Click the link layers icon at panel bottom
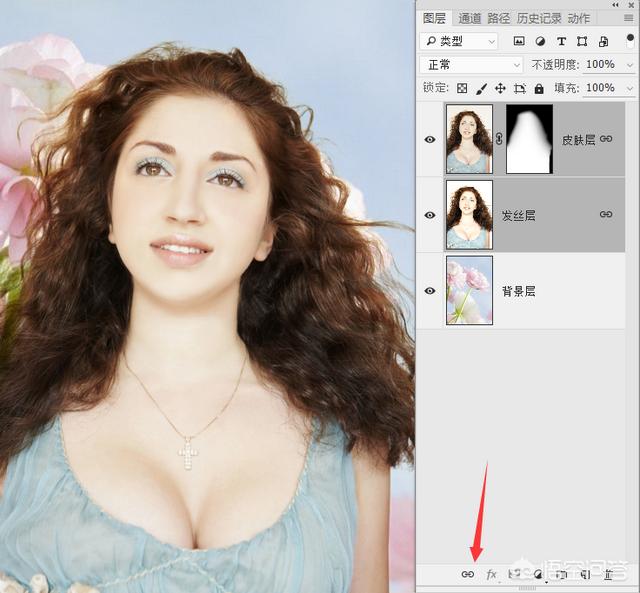 pyautogui.click(x=467, y=574)
